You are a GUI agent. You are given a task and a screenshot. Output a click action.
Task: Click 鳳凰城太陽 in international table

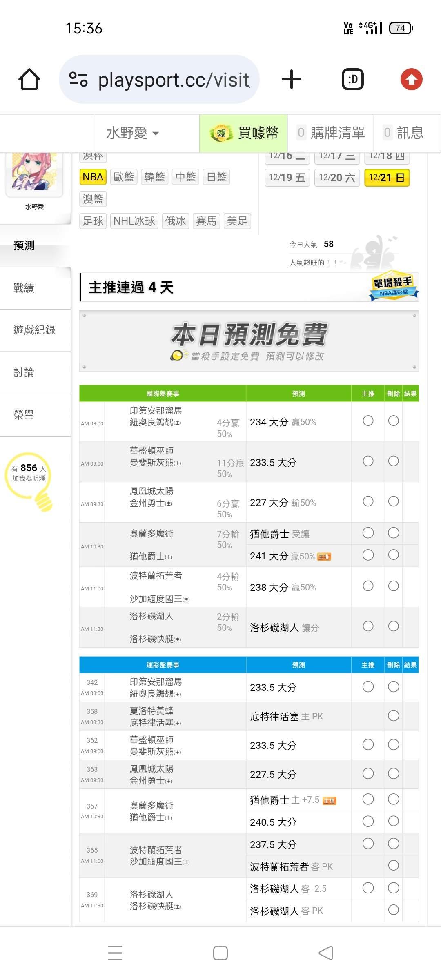[151, 491]
